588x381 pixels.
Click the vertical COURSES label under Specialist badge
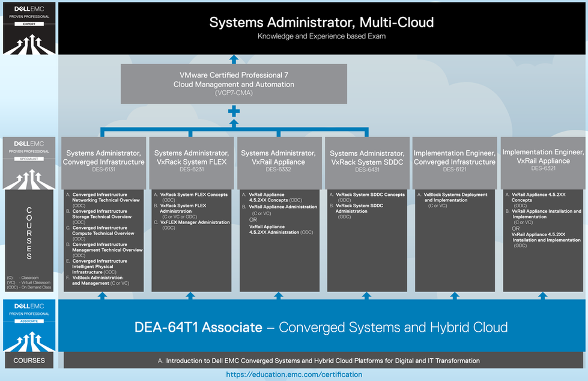[x=29, y=233]
